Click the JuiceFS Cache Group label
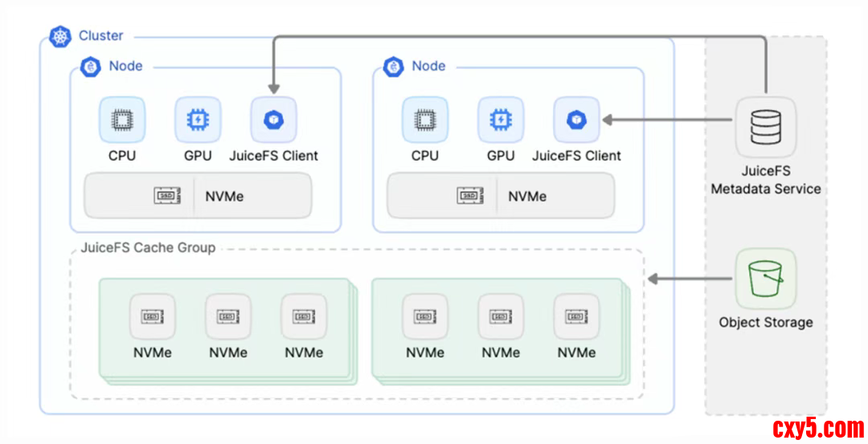The height and width of the screenshot is (444, 868). (x=148, y=247)
